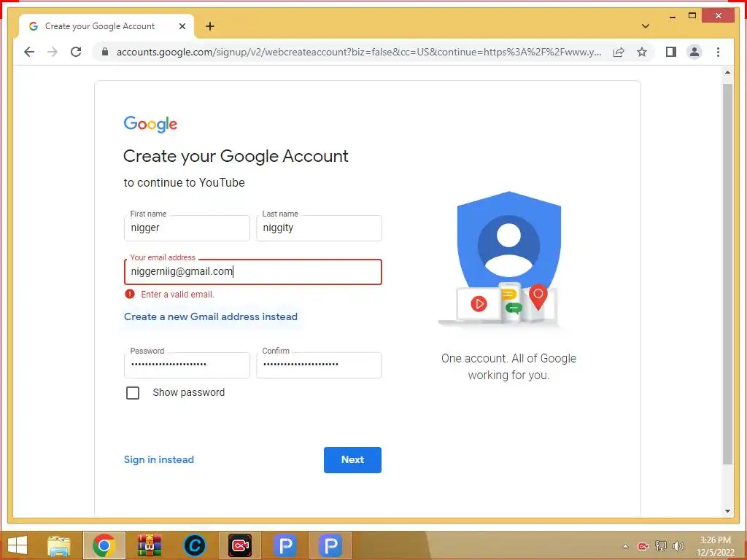The height and width of the screenshot is (560, 747).
Task: Click the recorder icon in system tray
Action: pos(643,546)
